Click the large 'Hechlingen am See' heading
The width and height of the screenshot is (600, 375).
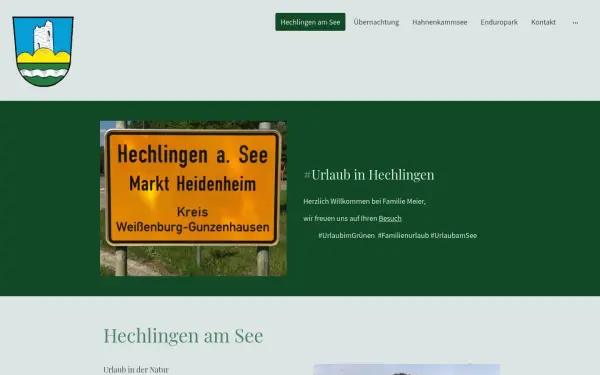point(183,336)
